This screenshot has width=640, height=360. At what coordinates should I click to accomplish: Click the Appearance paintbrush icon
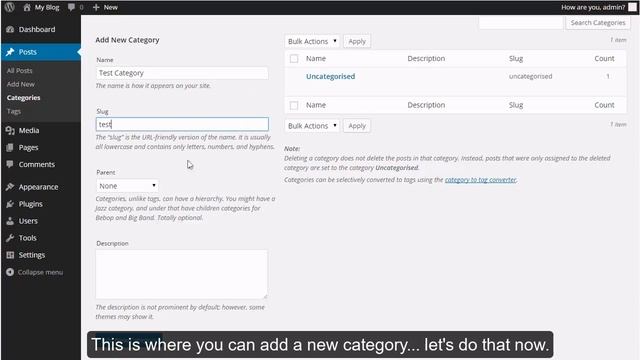coord(10,187)
